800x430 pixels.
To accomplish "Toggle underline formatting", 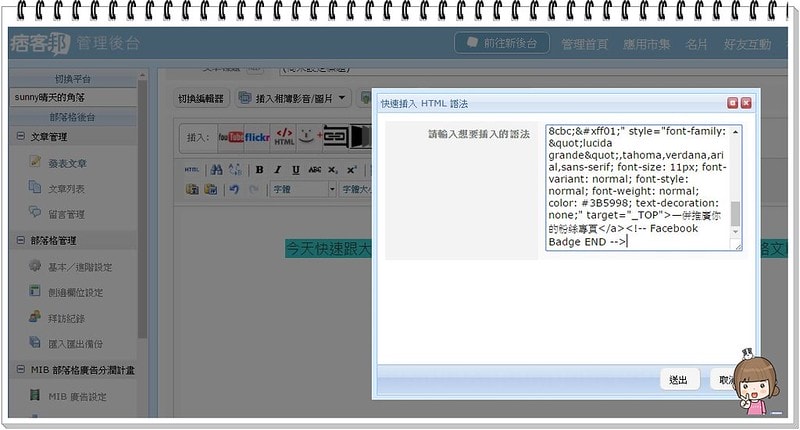I will (x=296, y=170).
